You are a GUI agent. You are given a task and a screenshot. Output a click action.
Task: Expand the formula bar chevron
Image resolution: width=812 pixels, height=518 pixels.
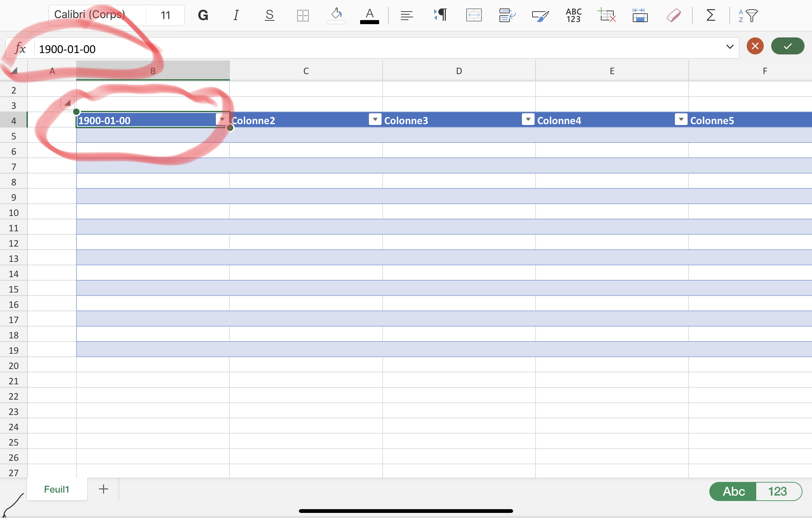[730, 47]
